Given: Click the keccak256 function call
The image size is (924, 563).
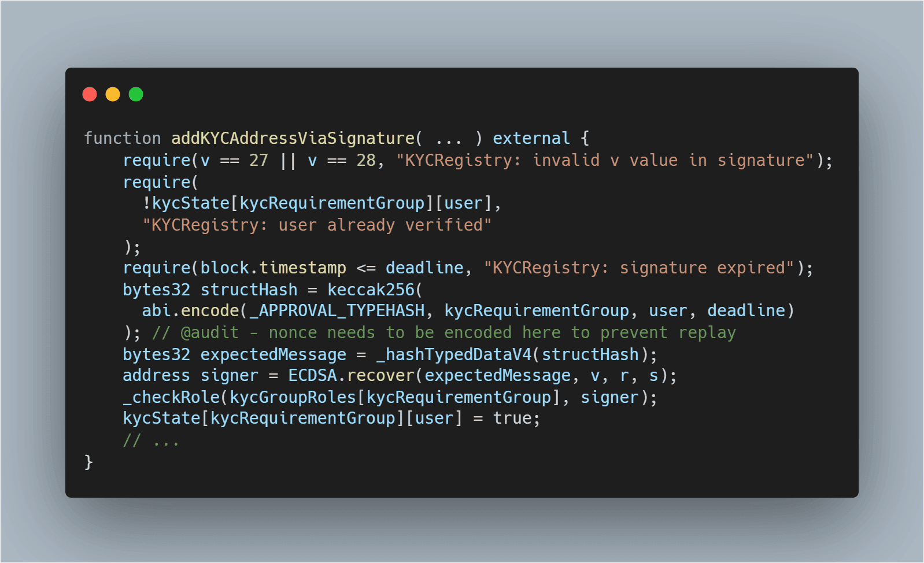Looking at the screenshot, I should click(371, 290).
